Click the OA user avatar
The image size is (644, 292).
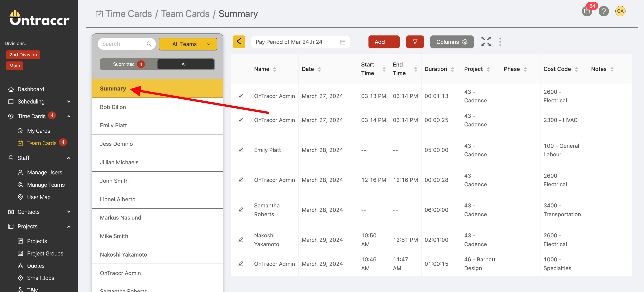tap(620, 11)
